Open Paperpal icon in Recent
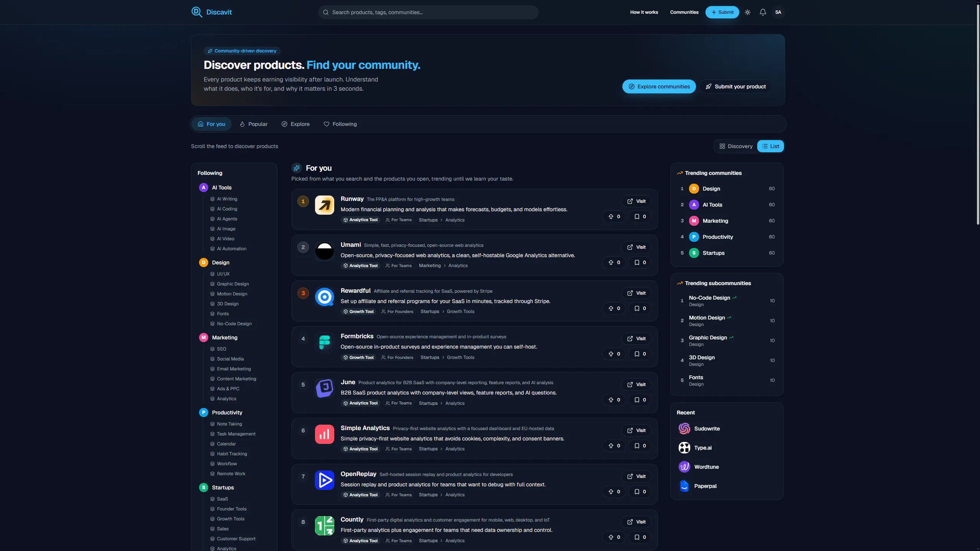Image resolution: width=980 pixels, height=551 pixels. pos(684,486)
